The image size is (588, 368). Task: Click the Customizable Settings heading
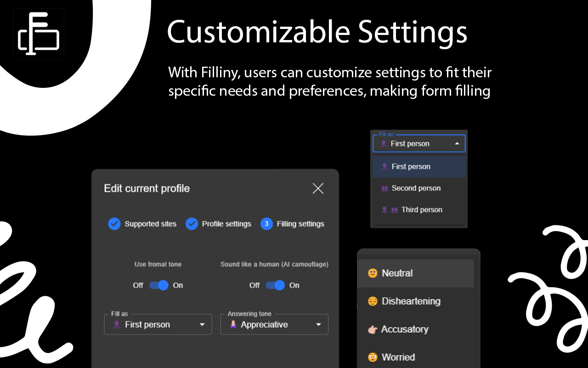[x=317, y=32]
